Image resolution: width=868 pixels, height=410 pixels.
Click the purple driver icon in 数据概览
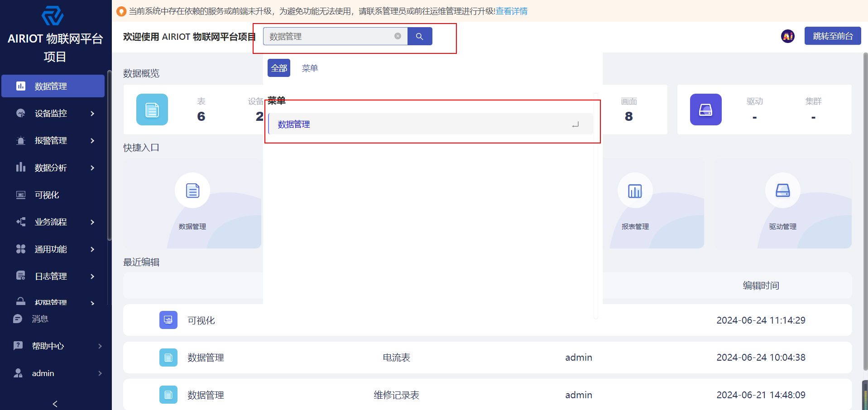706,110
